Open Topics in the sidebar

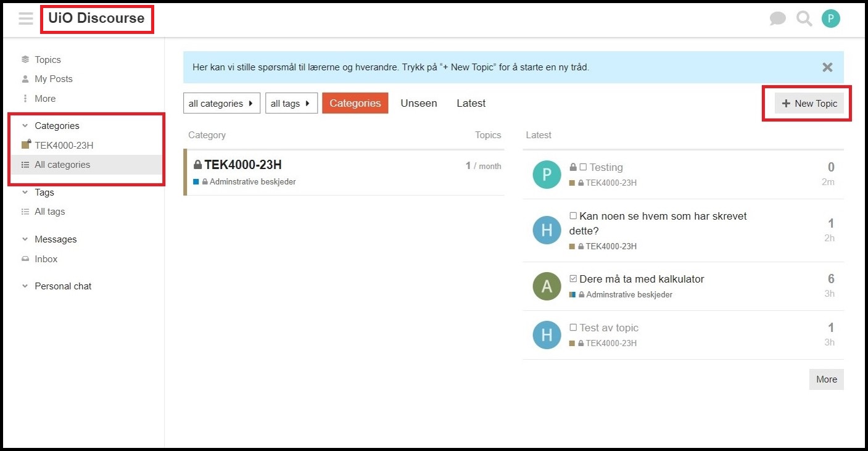[x=48, y=60]
